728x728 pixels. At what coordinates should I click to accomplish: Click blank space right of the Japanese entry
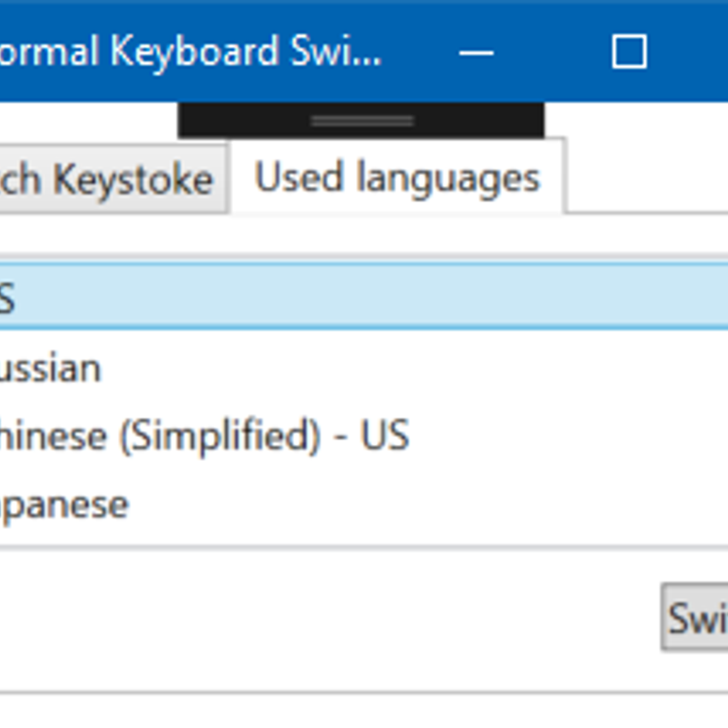click(x=425, y=505)
